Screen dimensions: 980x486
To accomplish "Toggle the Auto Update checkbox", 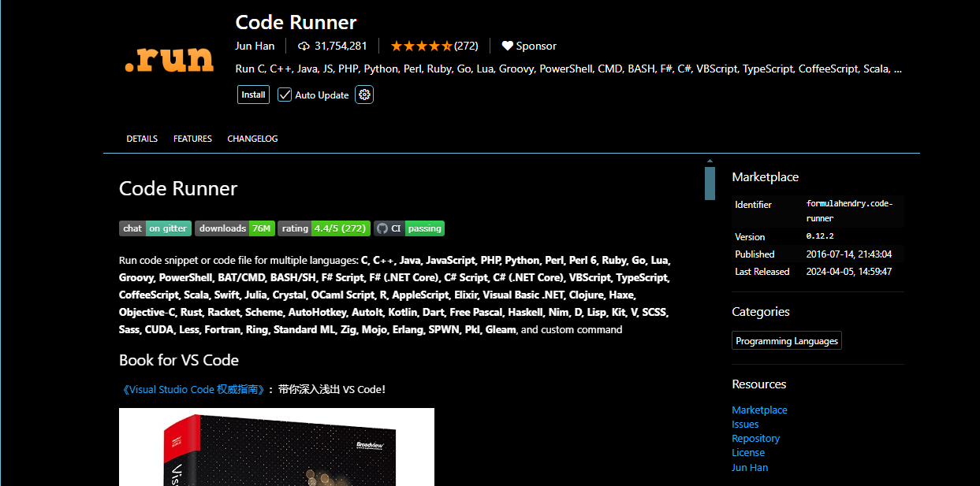I will pos(283,95).
